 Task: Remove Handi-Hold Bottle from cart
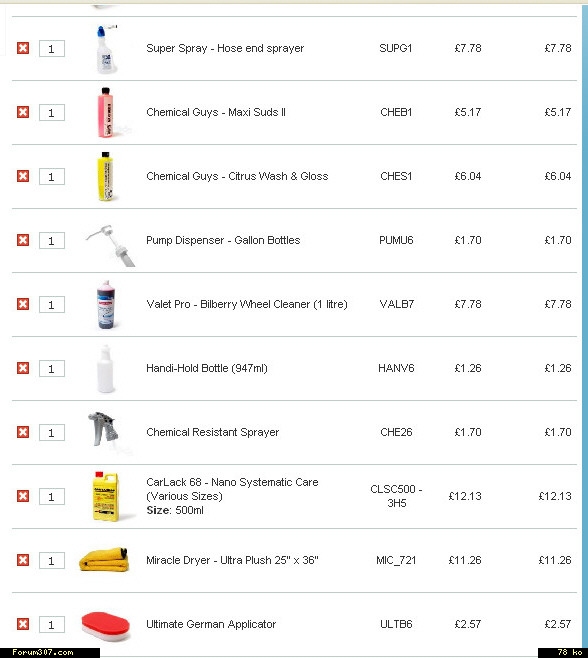pos(23,368)
